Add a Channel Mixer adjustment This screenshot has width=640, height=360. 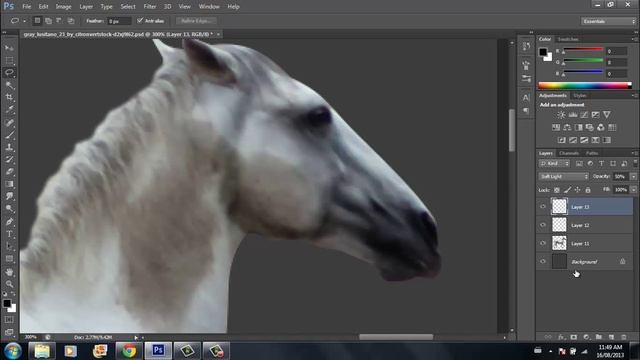click(x=601, y=127)
